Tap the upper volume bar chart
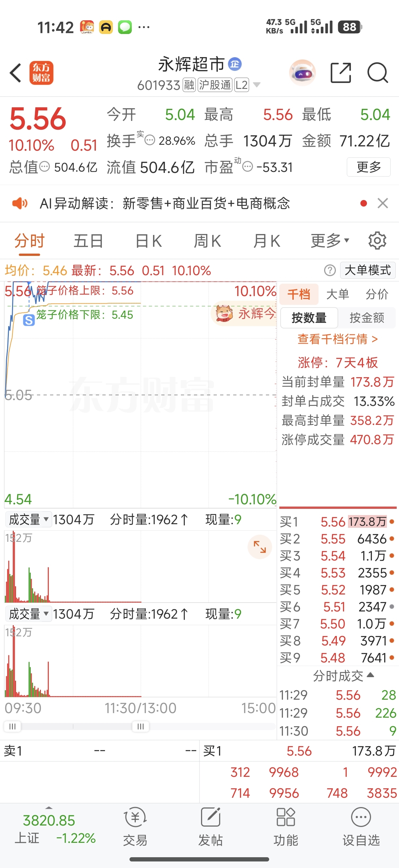The height and width of the screenshot is (868, 399). click(140, 567)
